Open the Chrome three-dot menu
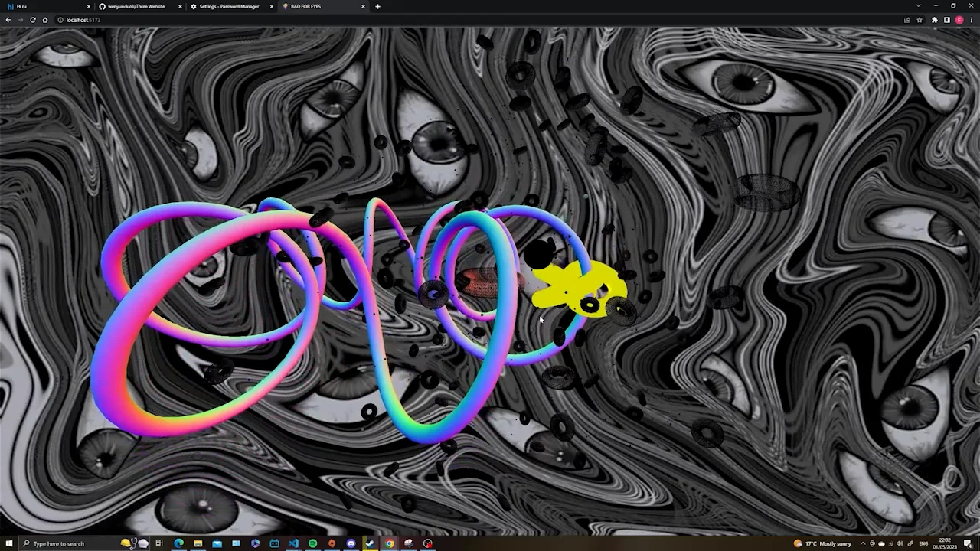980x551 pixels. click(971, 20)
